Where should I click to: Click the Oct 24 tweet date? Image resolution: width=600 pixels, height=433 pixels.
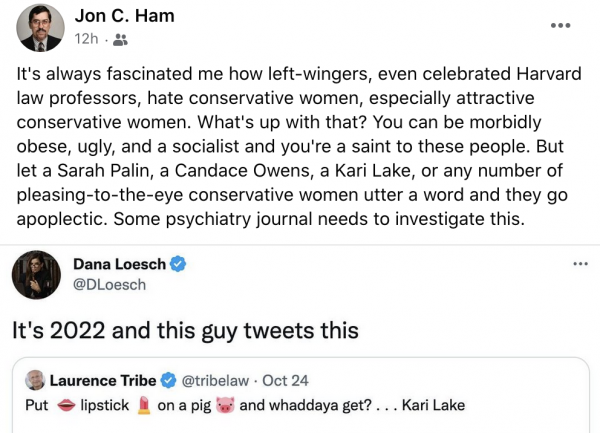(x=275, y=381)
